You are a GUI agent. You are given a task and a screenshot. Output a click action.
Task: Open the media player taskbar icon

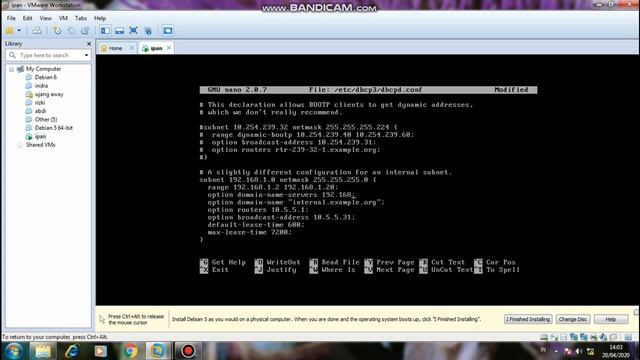click(x=101, y=351)
